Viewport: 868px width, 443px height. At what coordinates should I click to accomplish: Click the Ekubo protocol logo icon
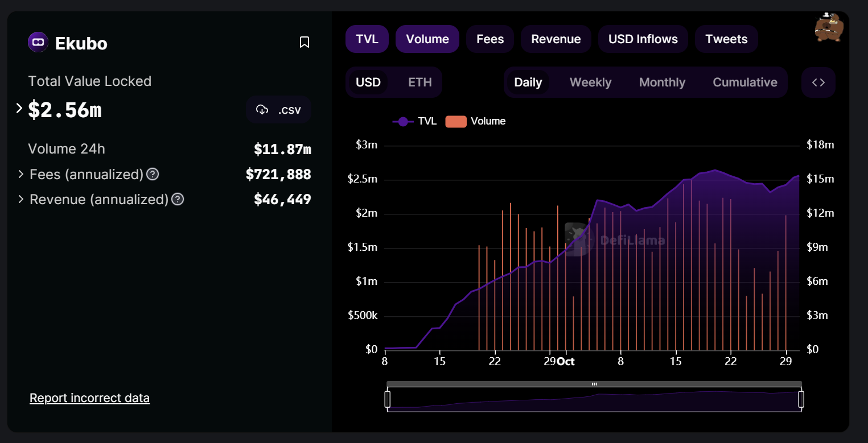(38, 42)
